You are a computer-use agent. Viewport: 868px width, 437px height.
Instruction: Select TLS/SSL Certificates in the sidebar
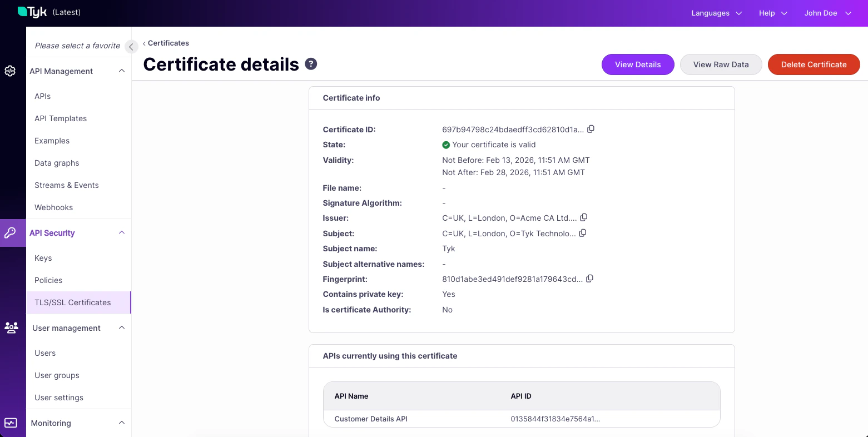[72, 302]
